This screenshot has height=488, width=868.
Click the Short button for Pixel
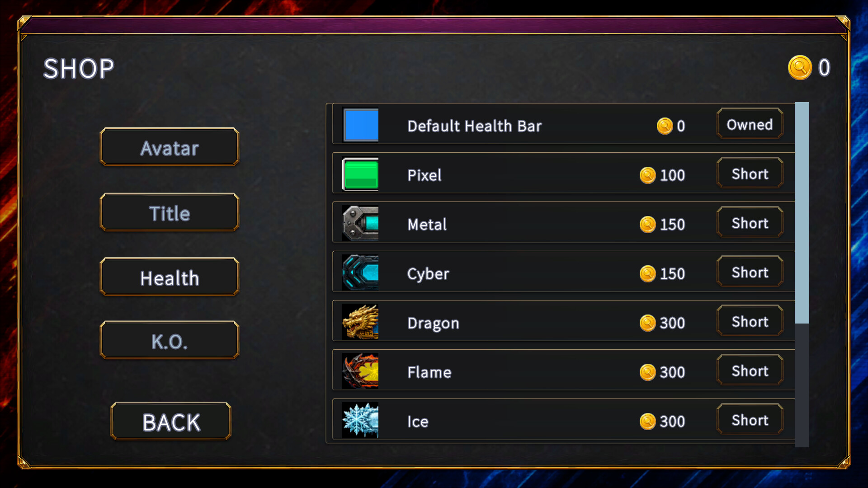coord(750,173)
